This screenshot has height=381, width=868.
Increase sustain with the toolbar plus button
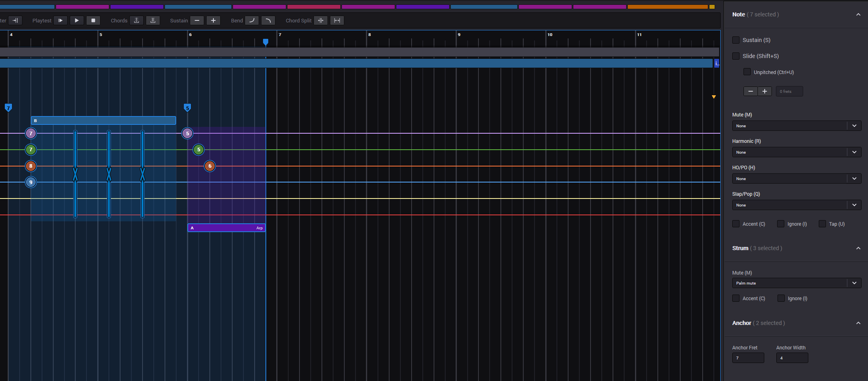point(213,20)
